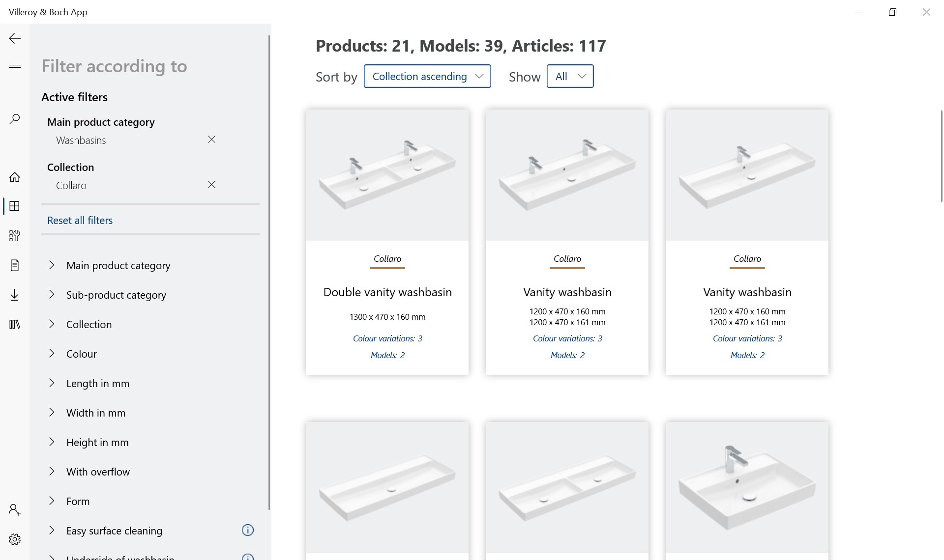944x560 pixels.
Task: Click the back arrow icon
Action: [x=15, y=38]
